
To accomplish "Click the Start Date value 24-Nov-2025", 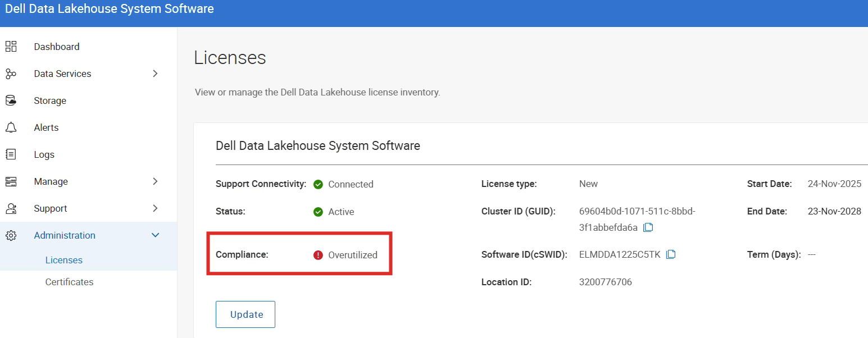I will [x=834, y=184].
